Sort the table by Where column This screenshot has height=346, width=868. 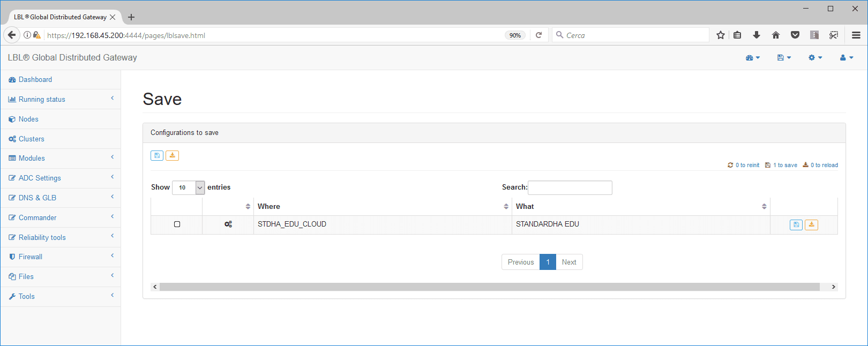[383, 206]
